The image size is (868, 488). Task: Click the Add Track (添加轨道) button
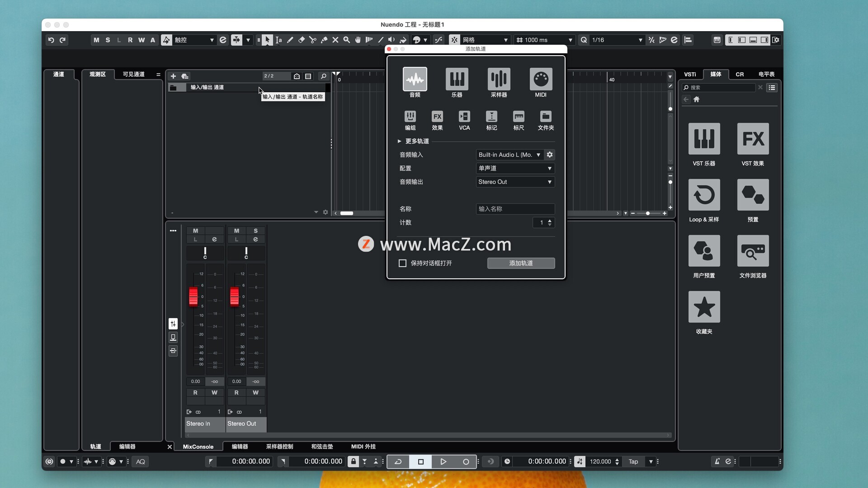tap(521, 263)
